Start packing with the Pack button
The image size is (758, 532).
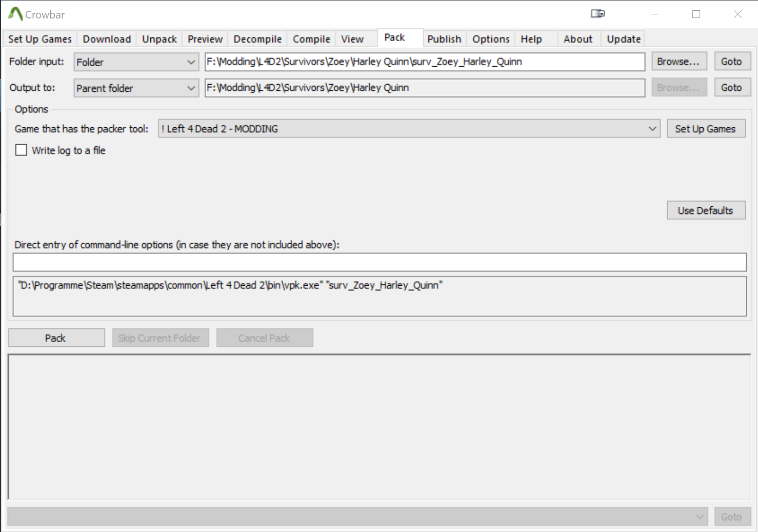[x=56, y=338]
